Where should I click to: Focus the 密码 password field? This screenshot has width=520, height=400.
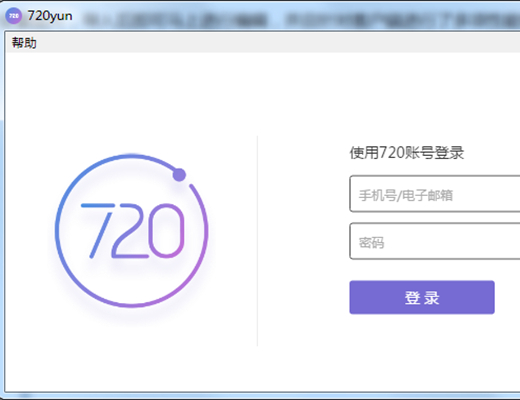(435, 241)
